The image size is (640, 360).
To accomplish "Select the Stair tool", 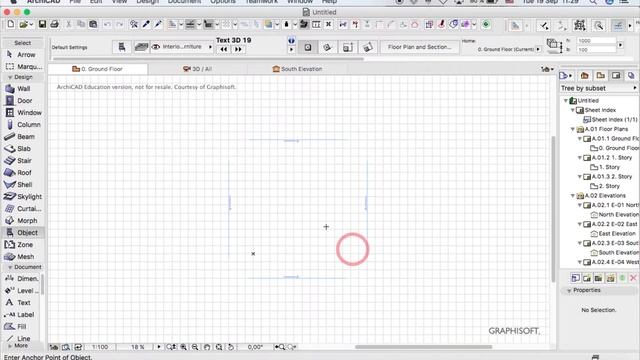I will [x=19, y=160].
